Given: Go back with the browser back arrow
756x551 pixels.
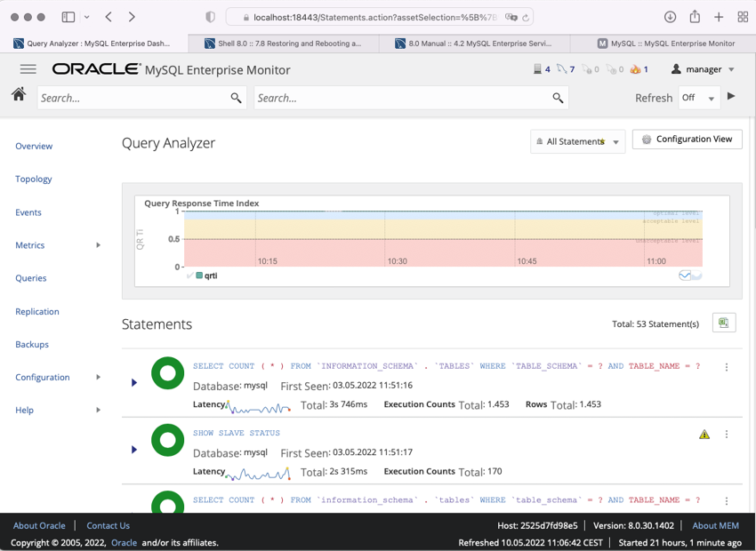Looking at the screenshot, I should [x=109, y=17].
